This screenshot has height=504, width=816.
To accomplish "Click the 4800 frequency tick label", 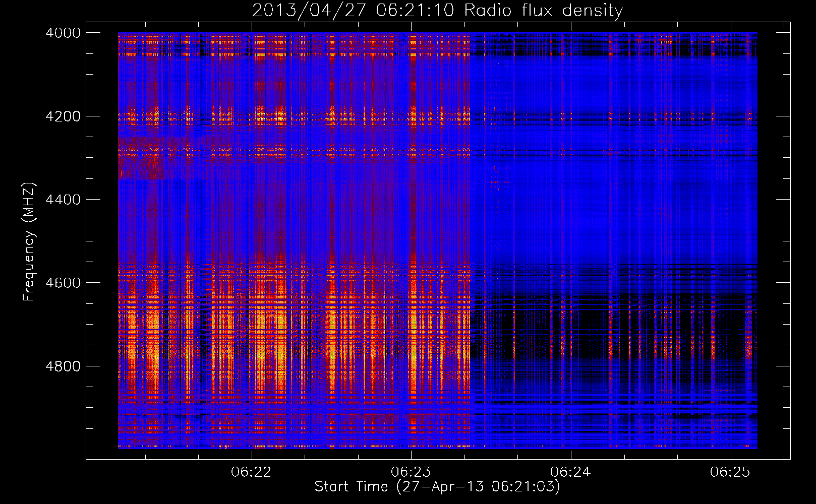I will coord(63,366).
